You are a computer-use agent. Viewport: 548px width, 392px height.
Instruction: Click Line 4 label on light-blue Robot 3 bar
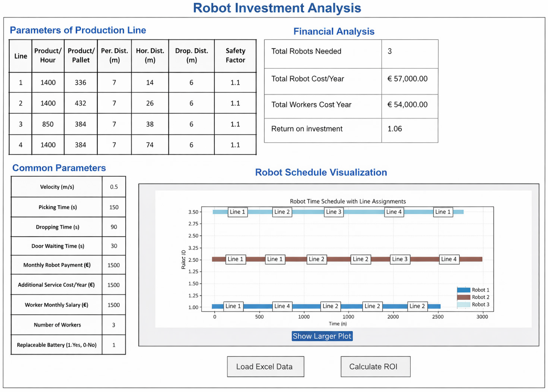394,212
